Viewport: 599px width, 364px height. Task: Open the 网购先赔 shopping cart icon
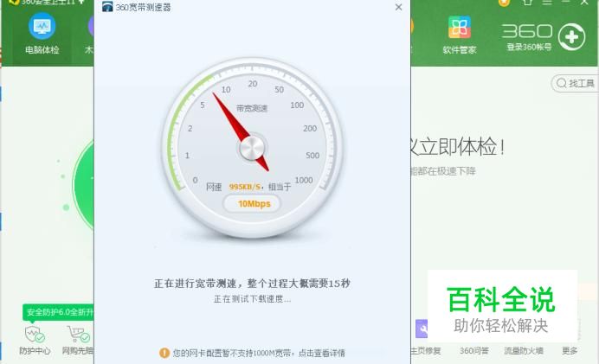click(x=78, y=334)
